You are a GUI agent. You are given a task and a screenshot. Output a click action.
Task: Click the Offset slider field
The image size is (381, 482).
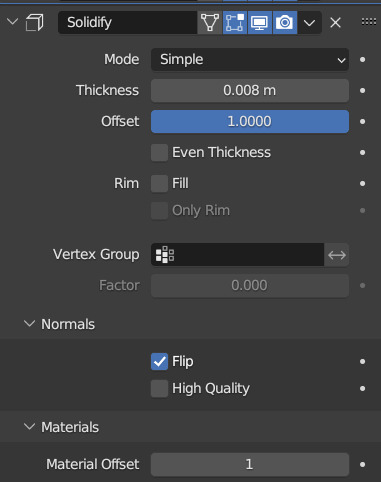pyautogui.click(x=250, y=122)
